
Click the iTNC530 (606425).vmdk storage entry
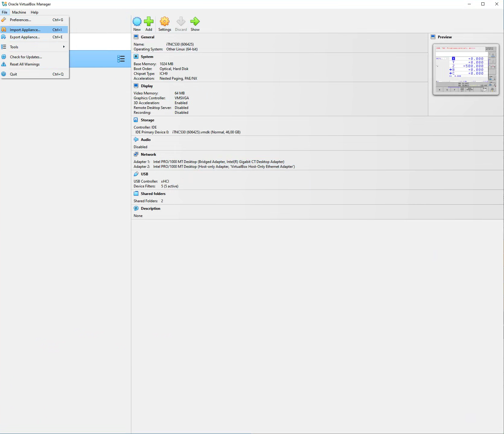pyautogui.click(x=206, y=132)
